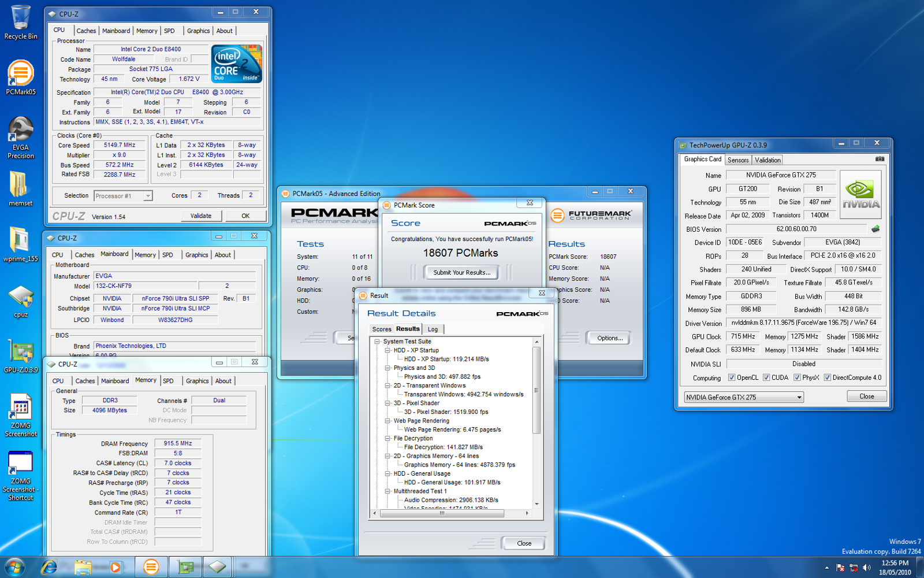Click the Close button in GPU-Z
924x578 pixels.
866,397
